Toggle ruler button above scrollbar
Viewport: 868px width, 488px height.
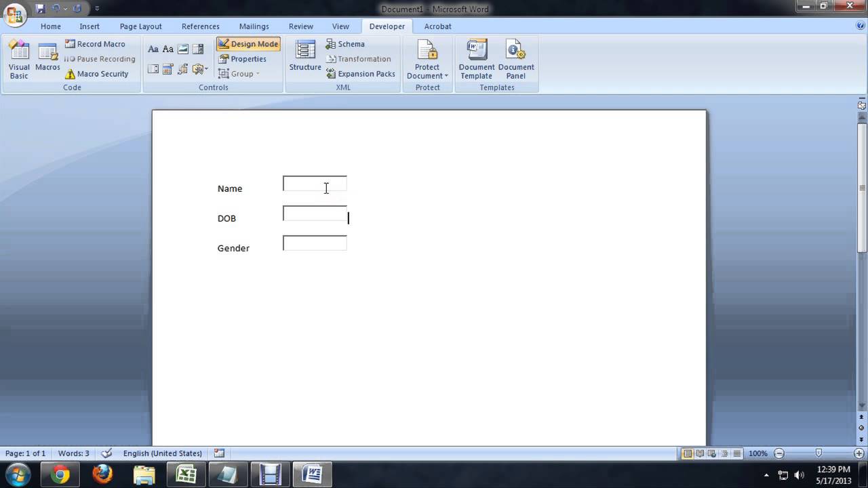pyautogui.click(x=862, y=105)
